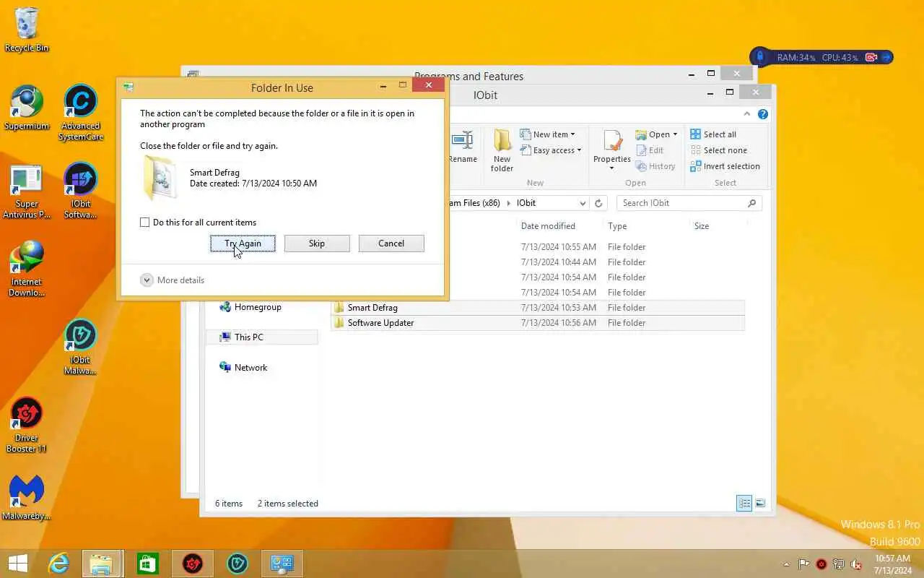Select the Software Updater folder row
The height and width of the screenshot is (578, 924).
pyautogui.click(x=538, y=323)
